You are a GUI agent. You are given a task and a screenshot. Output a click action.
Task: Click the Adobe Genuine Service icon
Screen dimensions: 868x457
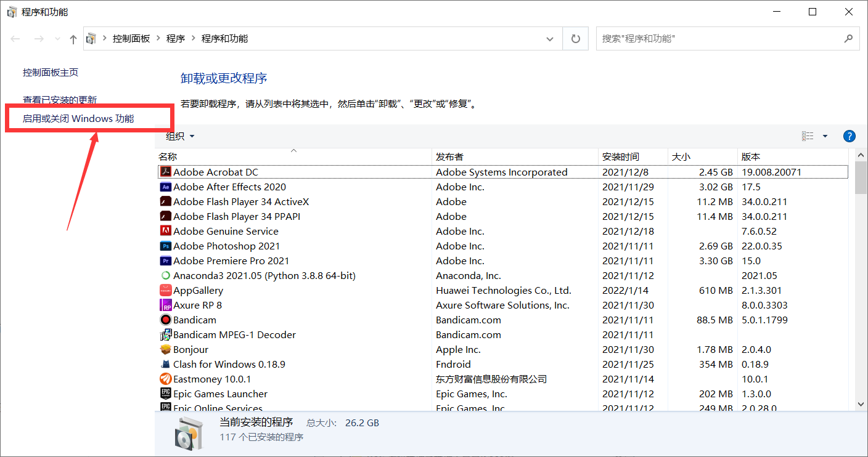tap(165, 231)
